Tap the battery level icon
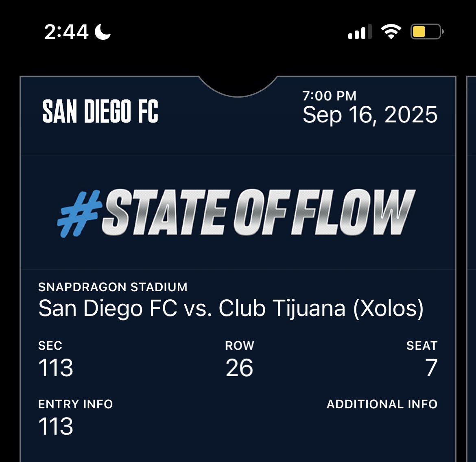 [x=426, y=32]
